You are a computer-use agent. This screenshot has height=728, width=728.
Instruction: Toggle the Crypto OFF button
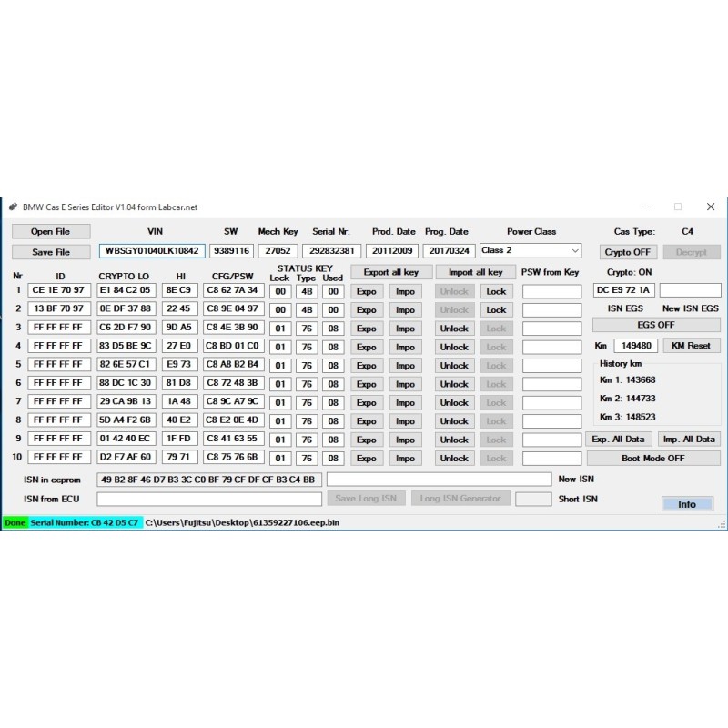pos(628,252)
